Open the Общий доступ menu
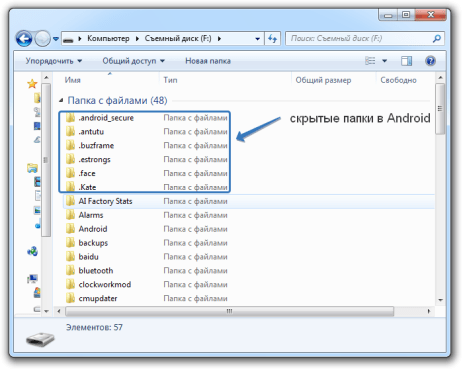The height and width of the screenshot is (370, 463). click(x=134, y=61)
